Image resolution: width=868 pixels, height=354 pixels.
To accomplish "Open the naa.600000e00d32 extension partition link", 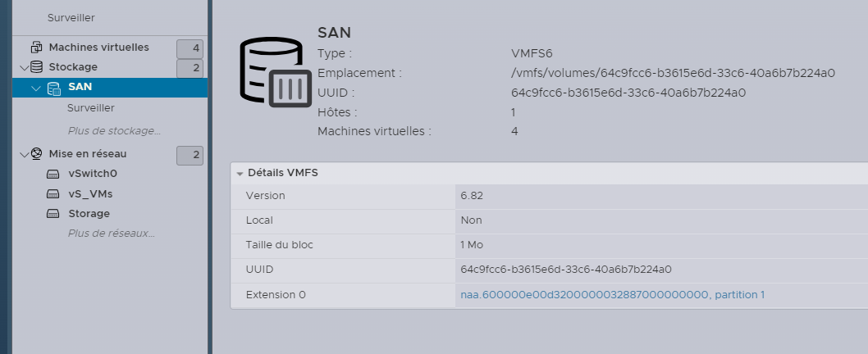I will (612, 294).
